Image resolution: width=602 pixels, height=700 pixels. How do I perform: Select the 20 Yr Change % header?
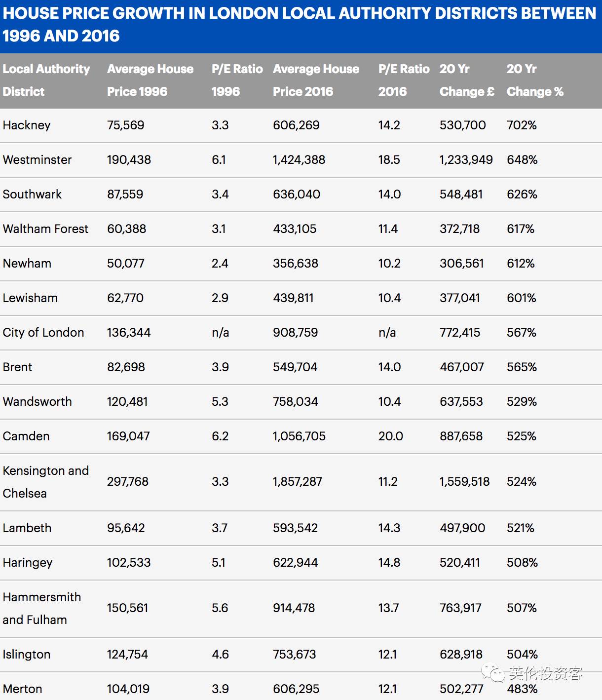pyautogui.click(x=535, y=80)
